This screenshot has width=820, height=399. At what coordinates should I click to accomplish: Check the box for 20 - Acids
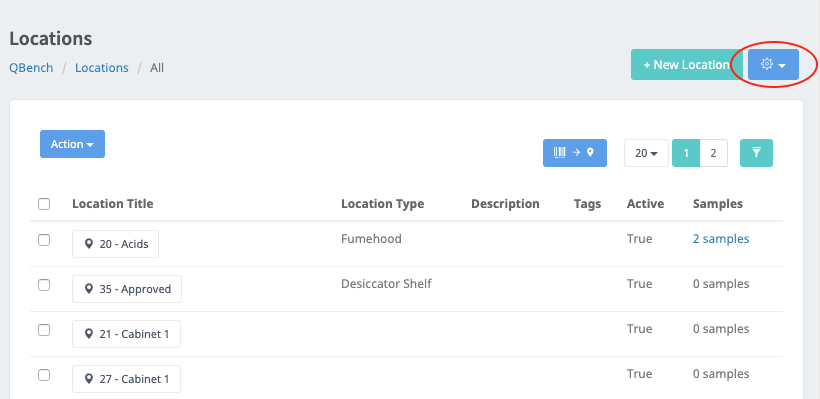click(x=44, y=240)
